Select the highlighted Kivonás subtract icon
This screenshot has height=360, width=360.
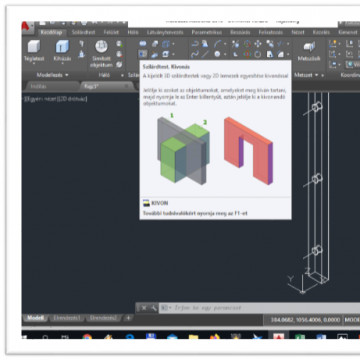click(143, 54)
